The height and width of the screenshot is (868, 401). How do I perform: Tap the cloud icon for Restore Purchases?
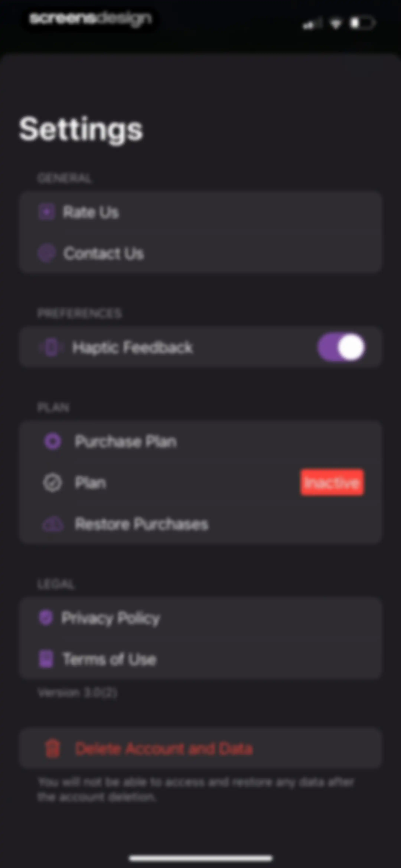pos(52,524)
